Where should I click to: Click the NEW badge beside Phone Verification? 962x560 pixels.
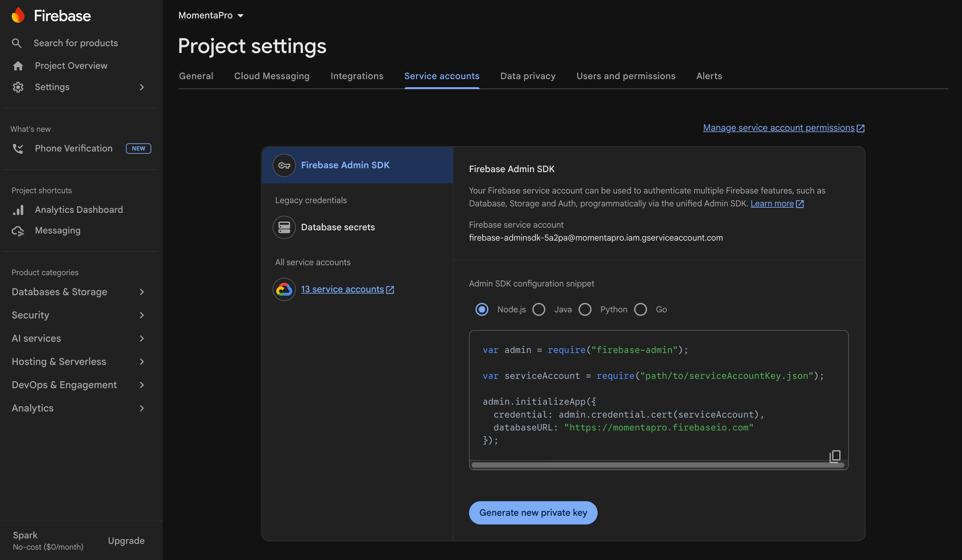(x=138, y=149)
